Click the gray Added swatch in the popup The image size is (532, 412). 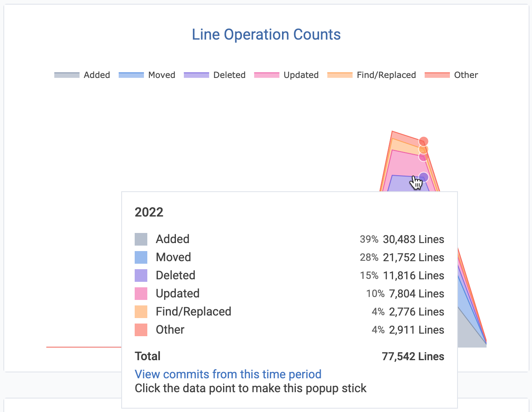pos(141,239)
